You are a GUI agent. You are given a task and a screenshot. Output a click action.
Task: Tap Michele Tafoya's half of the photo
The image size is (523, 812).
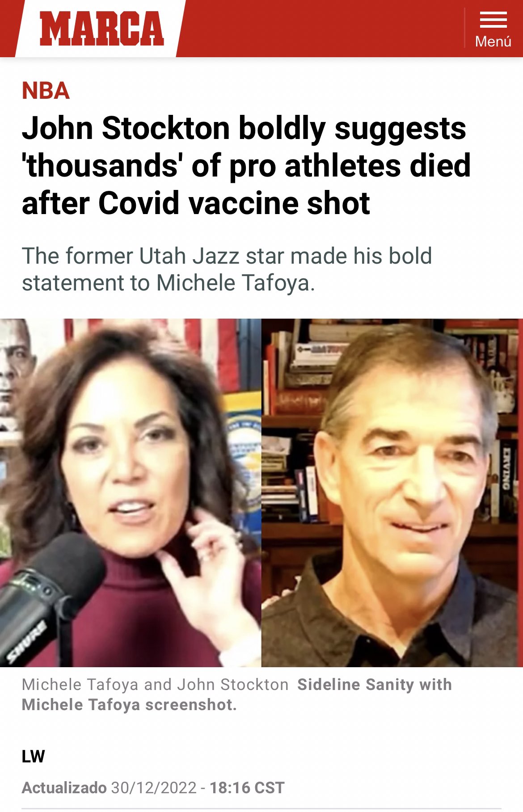(x=131, y=492)
